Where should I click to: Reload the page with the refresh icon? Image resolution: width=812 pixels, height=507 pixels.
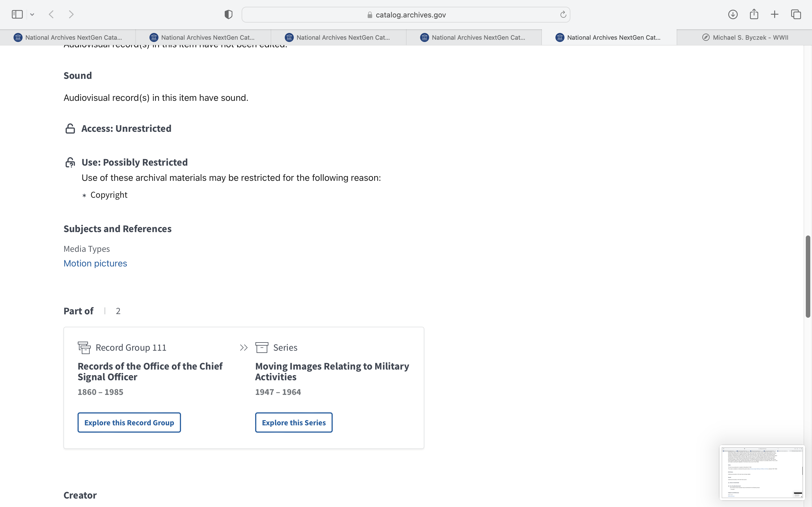click(x=563, y=14)
